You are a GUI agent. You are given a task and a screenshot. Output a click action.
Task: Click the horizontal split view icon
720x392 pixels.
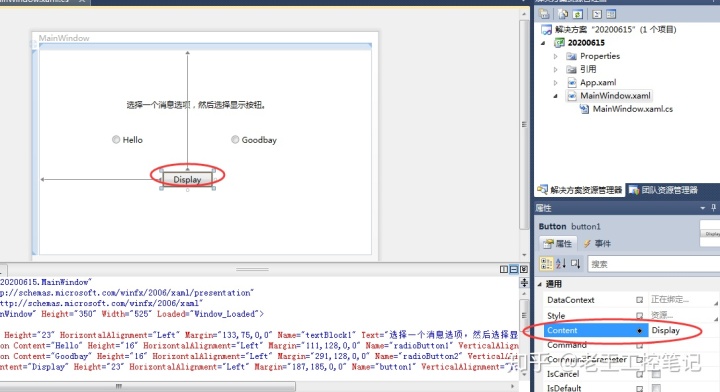[514, 269]
